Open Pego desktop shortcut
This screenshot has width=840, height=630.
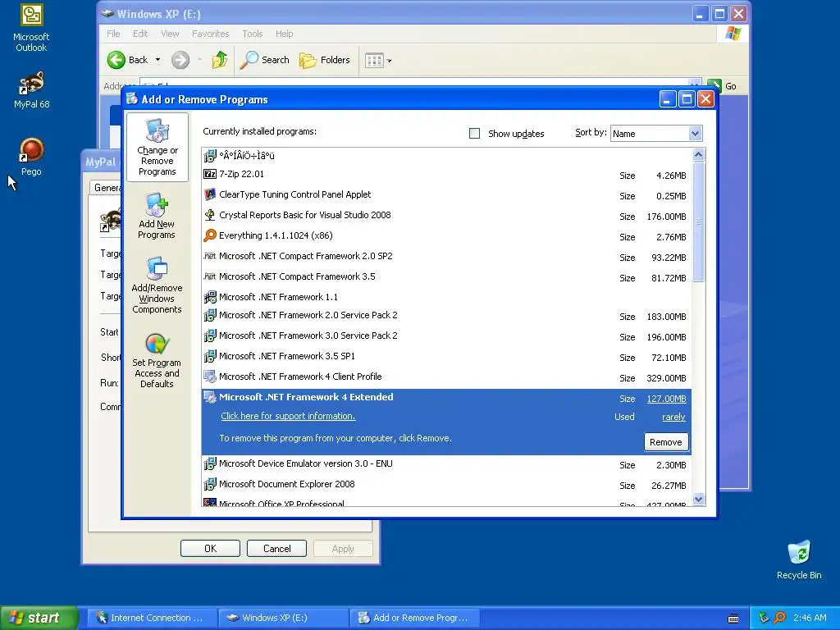(31, 157)
